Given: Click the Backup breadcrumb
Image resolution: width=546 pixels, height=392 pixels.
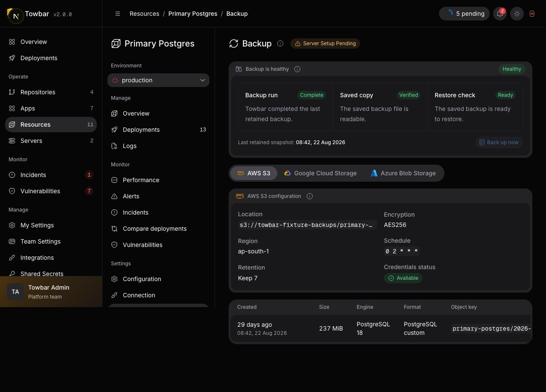Looking at the screenshot, I should [237, 14].
